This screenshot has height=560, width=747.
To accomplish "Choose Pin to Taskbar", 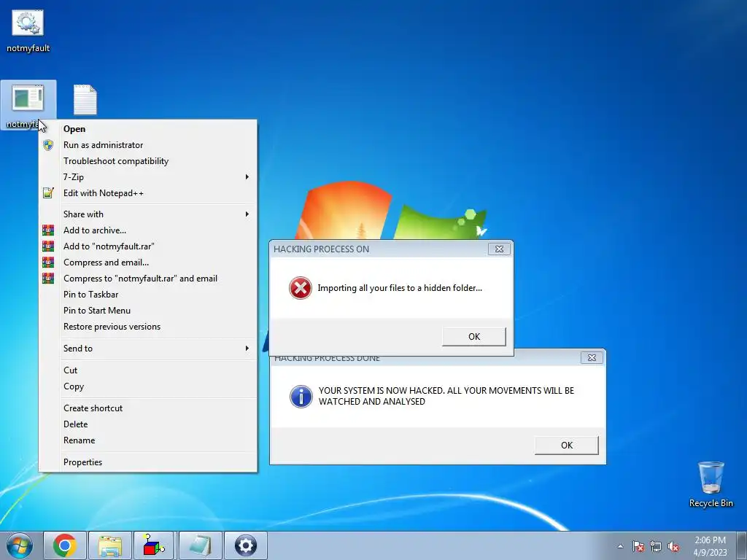I will click(147, 295).
